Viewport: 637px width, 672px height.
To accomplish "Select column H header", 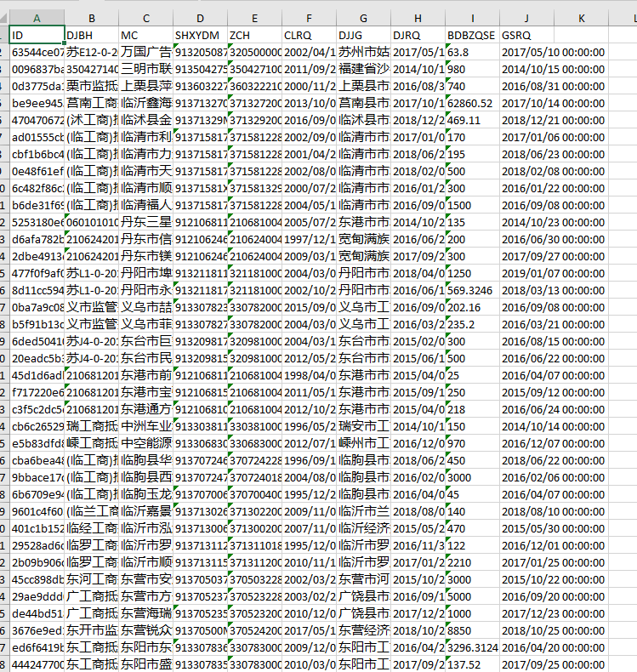I will click(x=418, y=18).
